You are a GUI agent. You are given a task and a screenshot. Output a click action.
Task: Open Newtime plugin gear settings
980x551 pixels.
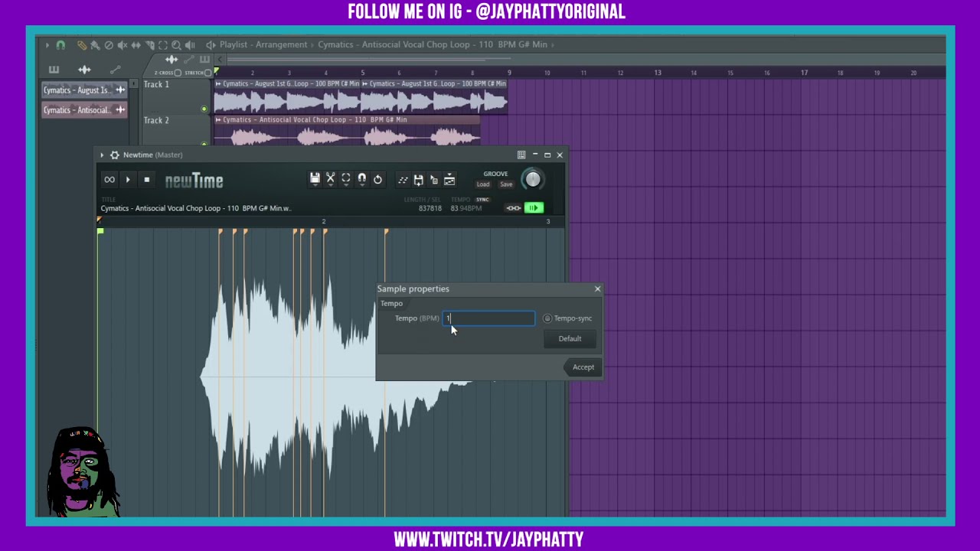(114, 155)
